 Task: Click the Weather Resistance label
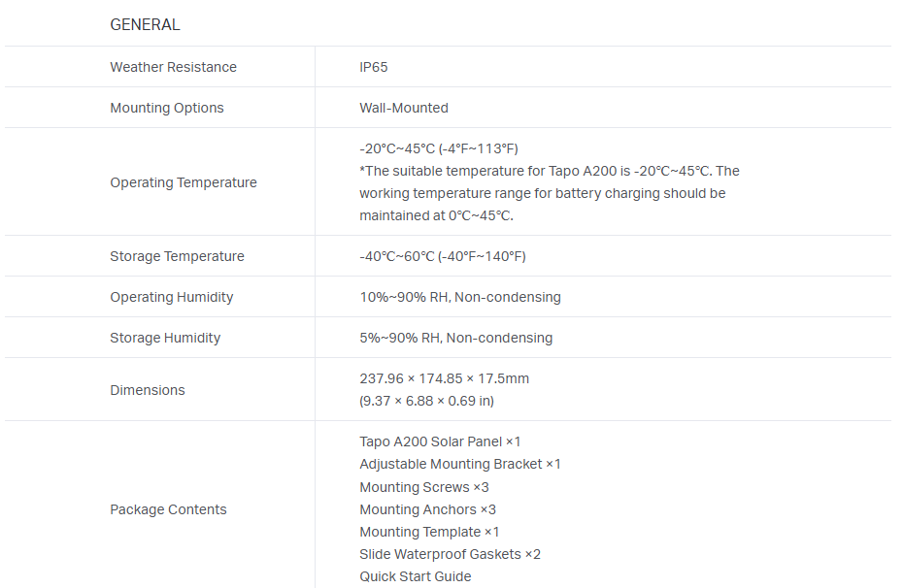(173, 67)
